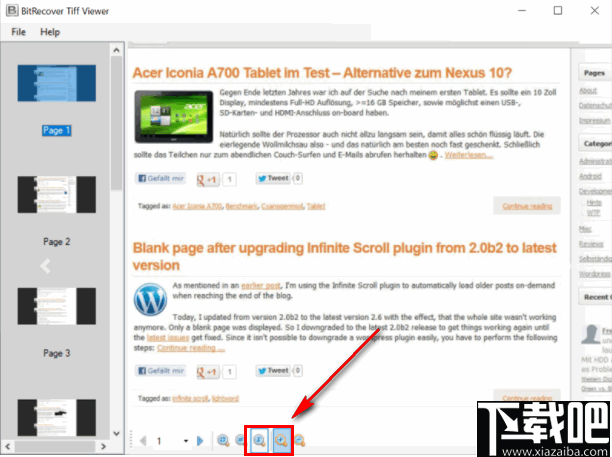Screen dimensions: 612x457
Task: Click the zoom in magnifier icon
Action: [x=281, y=440]
